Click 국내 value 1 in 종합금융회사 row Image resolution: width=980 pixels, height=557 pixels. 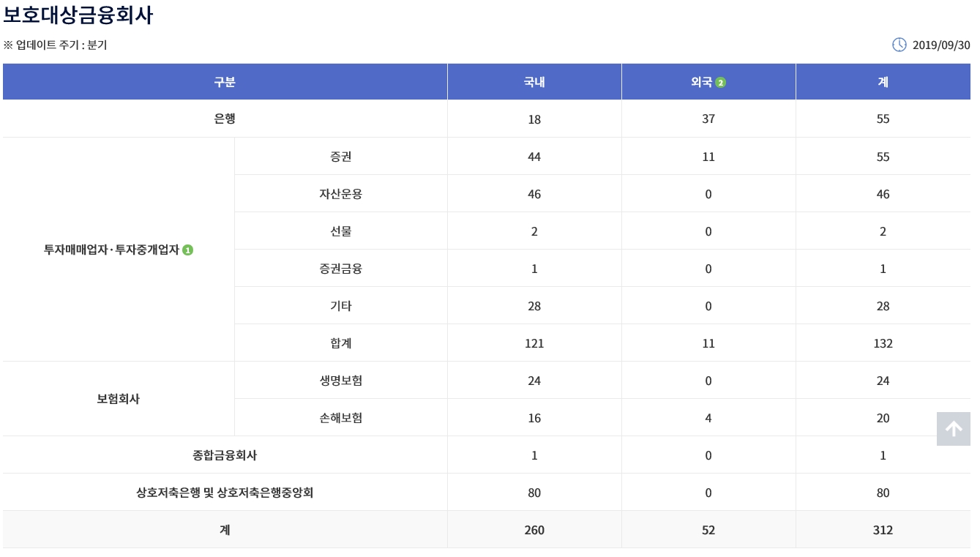(534, 455)
